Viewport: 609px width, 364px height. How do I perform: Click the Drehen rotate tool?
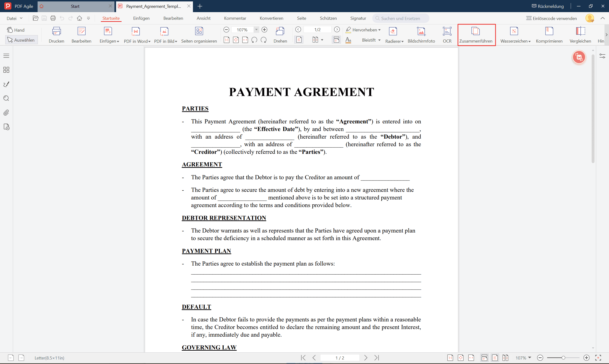(280, 35)
